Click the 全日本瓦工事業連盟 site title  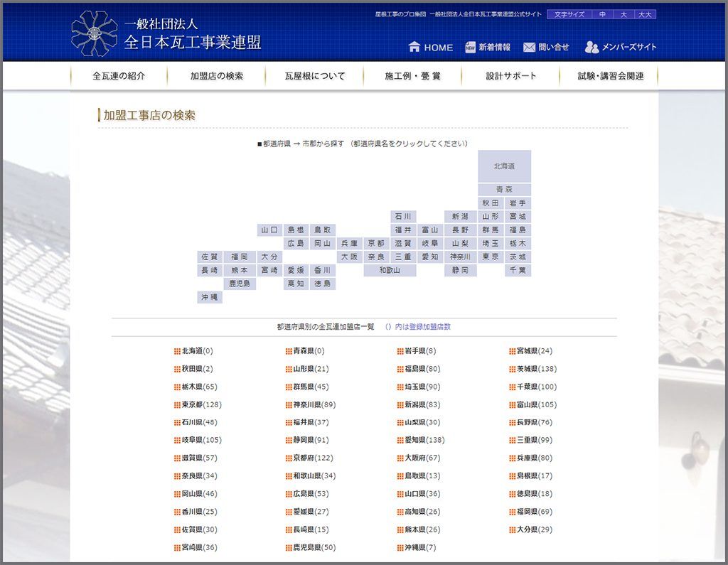tap(192, 42)
